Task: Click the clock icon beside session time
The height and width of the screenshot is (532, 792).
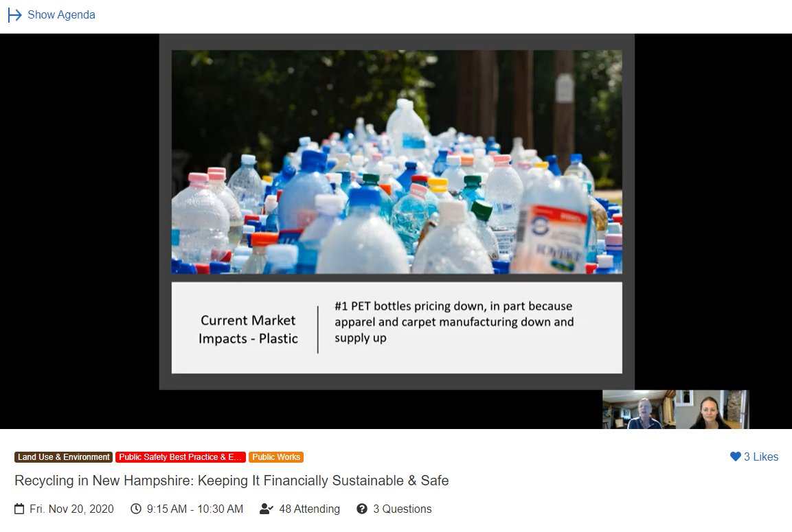Action: click(x=136, y=509)
